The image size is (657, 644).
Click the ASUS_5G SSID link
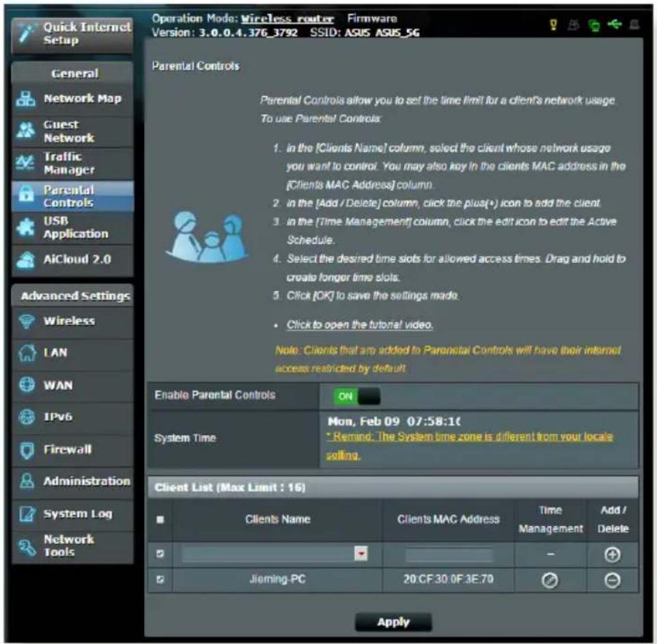click(x=397, y=33)
